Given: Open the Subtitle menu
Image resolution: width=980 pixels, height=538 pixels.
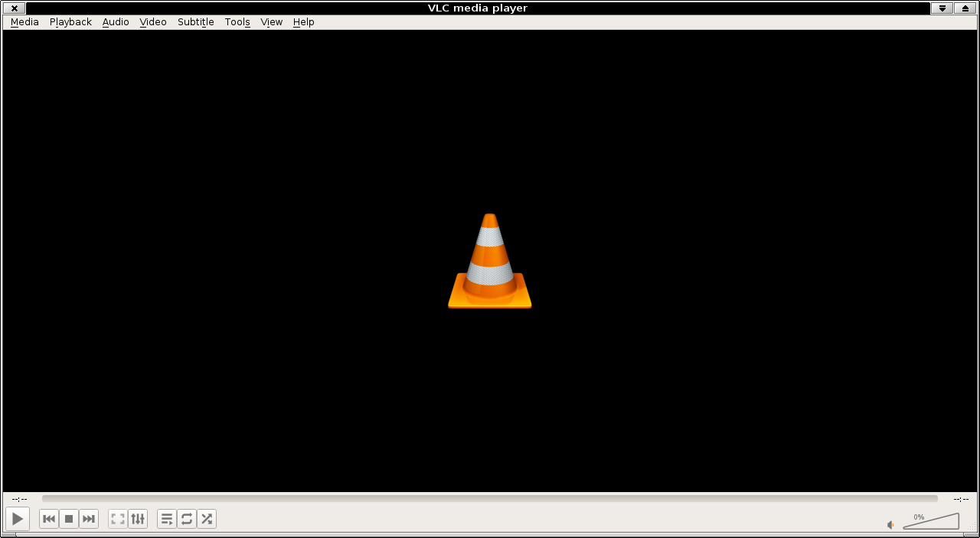Looking at the screenshot, I should 196,22.
